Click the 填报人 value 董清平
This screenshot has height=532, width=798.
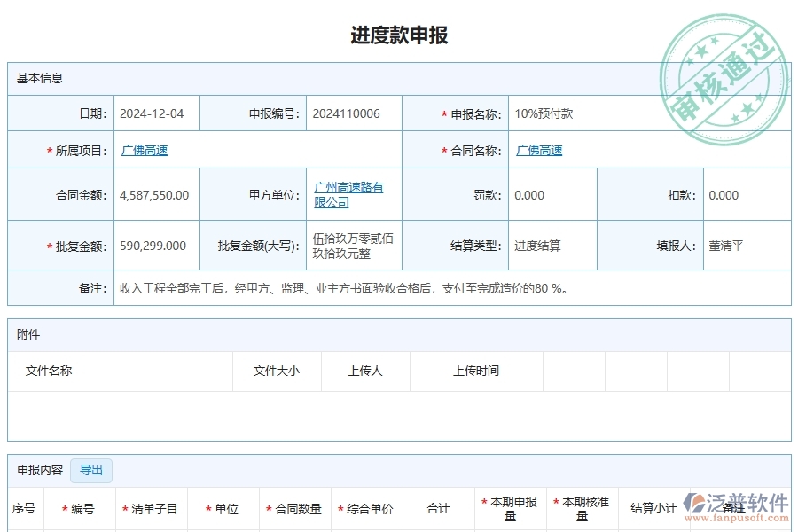(x=726, y=246)
